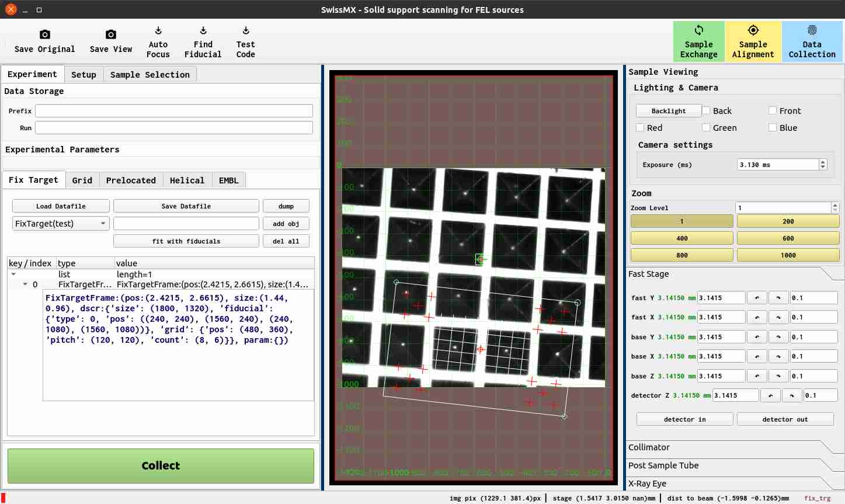Click the fit with fiducials button
The image size is (845, 504).
point(186,241)
